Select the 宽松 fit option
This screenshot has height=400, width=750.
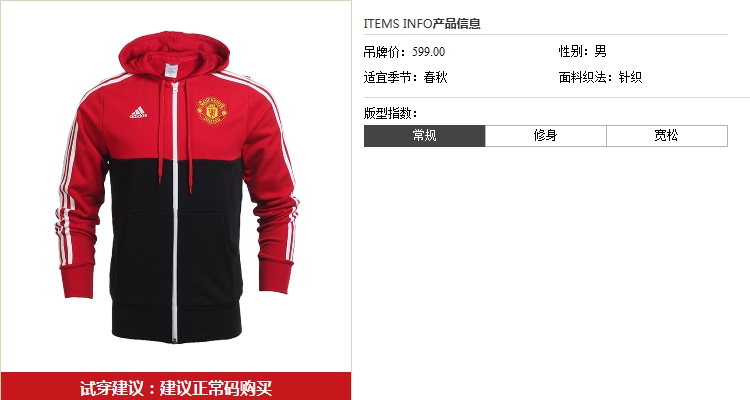pos(667,136)
